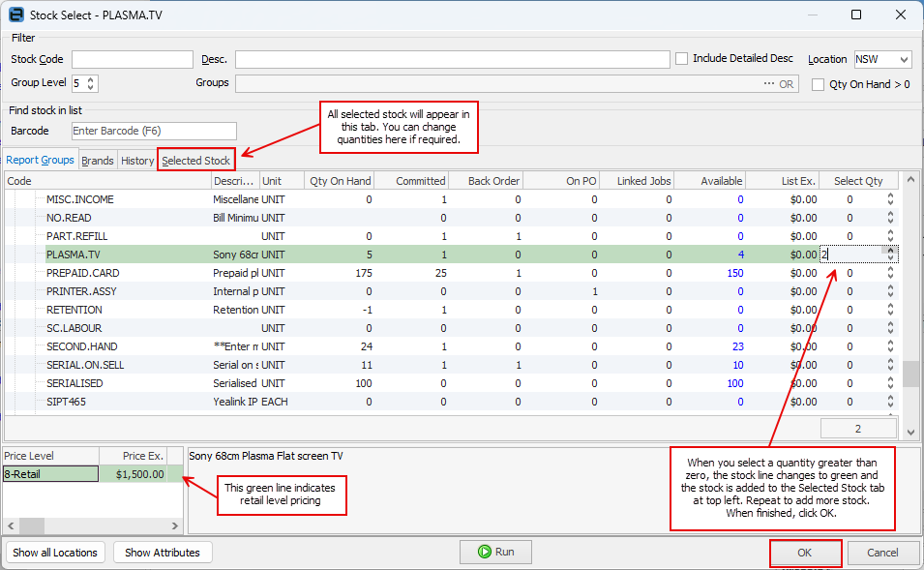Click the Show all Locations button
Screen dimensions: 924x570
[x=55, y=553]
